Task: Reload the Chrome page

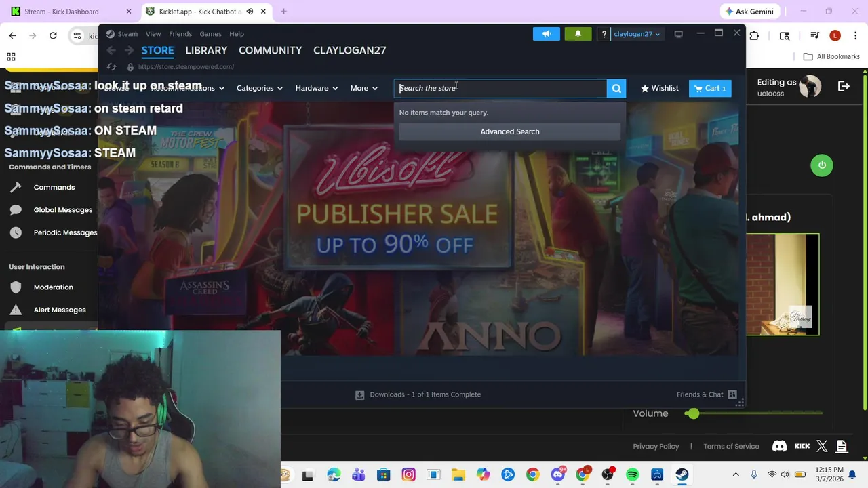Action: coord(53,35)
